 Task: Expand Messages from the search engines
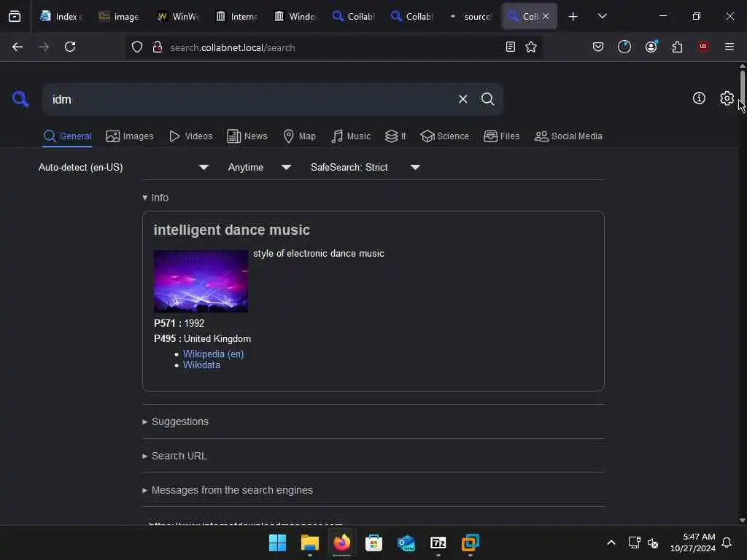click(x=228, y=490)
